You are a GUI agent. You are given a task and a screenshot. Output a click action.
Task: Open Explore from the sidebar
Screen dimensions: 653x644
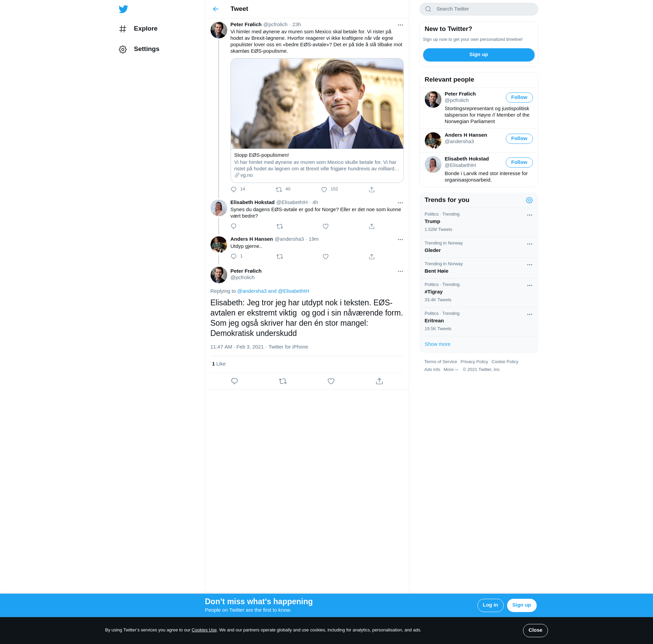click(138, 29)
